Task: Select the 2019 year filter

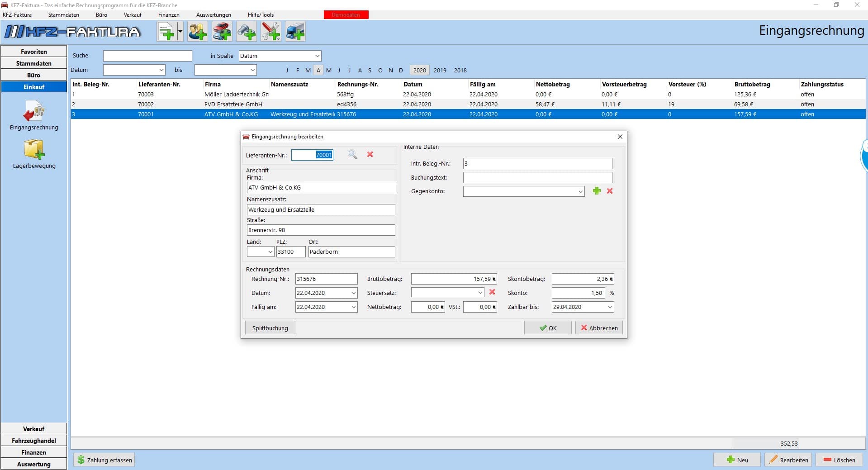Action: pyautogui.click(x=440, y=70)
